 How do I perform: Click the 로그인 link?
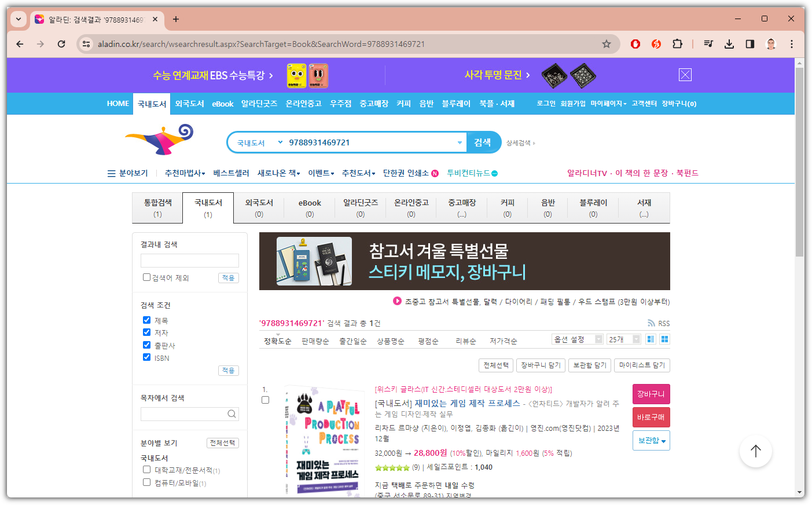pos(546,104)
